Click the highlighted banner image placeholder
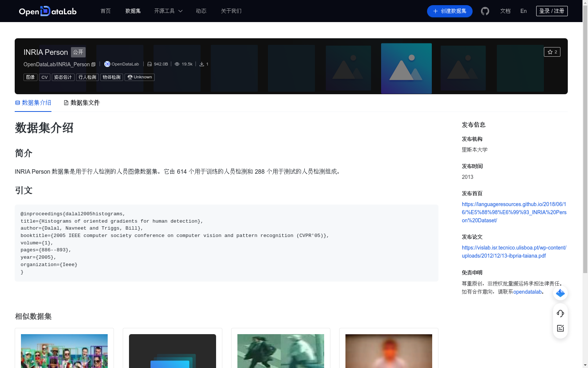Screen dimensions: 588x368 [x=406, y=68]
